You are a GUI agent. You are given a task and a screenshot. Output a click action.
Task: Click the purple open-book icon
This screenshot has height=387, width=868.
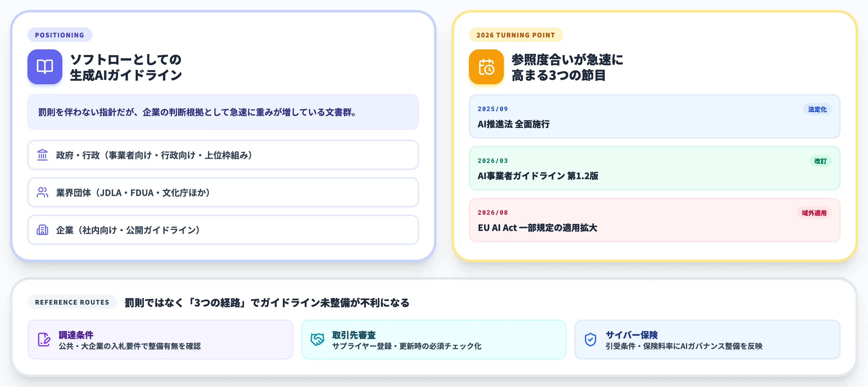(x=45, y=67)
